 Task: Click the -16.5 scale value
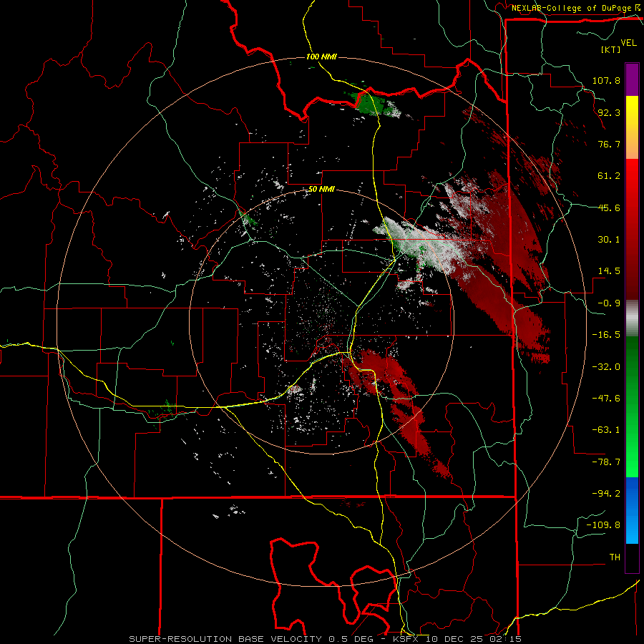[x=606, y=335]
